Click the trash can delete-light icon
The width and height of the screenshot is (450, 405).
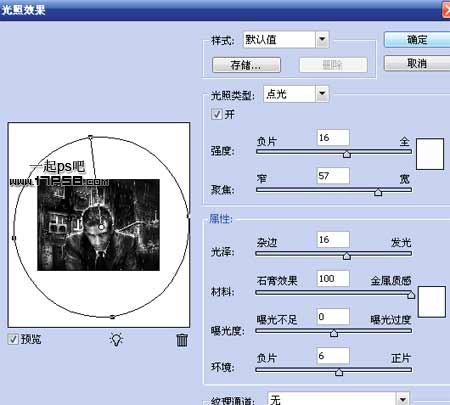pos(182,340)
